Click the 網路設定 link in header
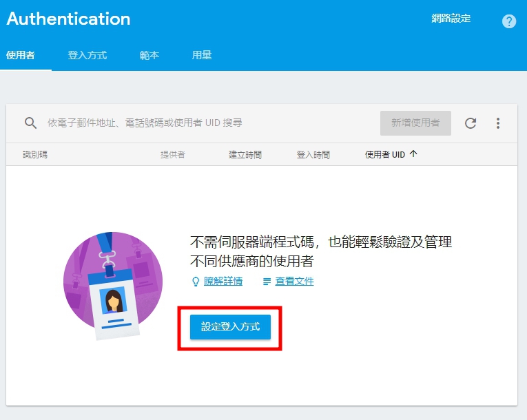The height and width of the screenshot is (420, 527). point(451,18)
